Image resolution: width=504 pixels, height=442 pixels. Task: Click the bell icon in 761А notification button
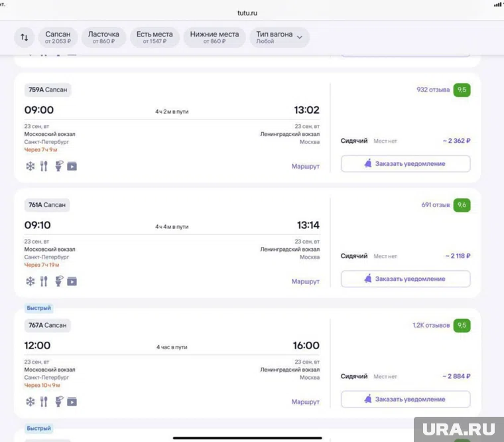pyautogui.click(x=367, y=279)
